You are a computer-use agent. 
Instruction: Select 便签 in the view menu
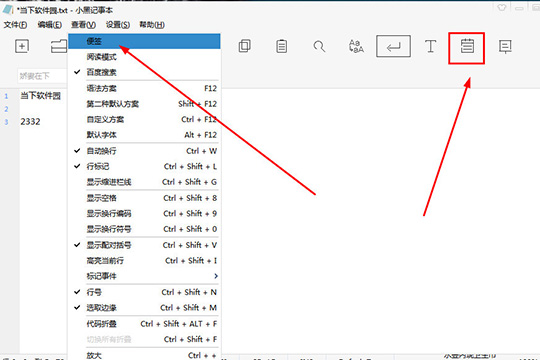click(144, 41)
